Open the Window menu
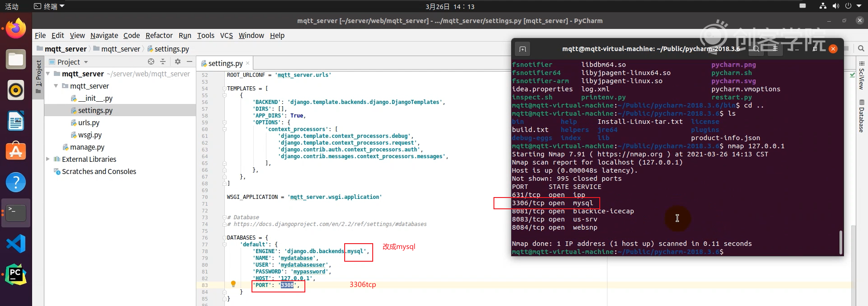 point(251,35)
